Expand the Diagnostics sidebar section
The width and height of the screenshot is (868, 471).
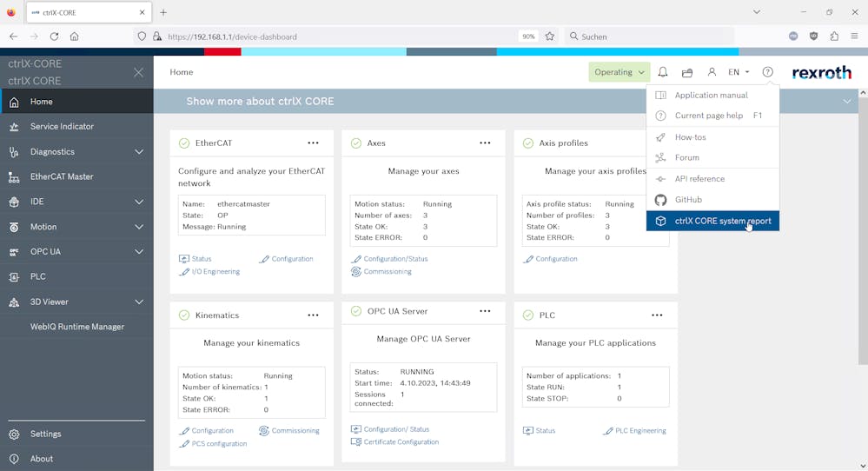pyautogui.click(x=139, y=152)
